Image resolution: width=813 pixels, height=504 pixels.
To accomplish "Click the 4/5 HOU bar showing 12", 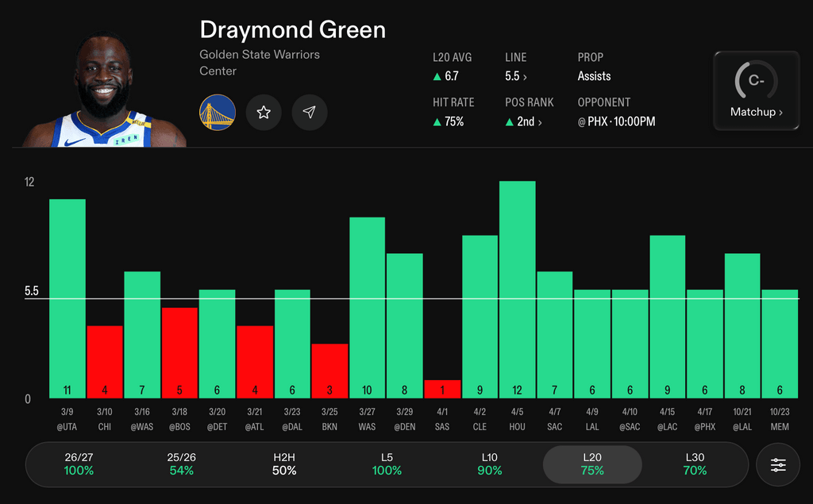I will pyautogui.click(x=518, y=290).
